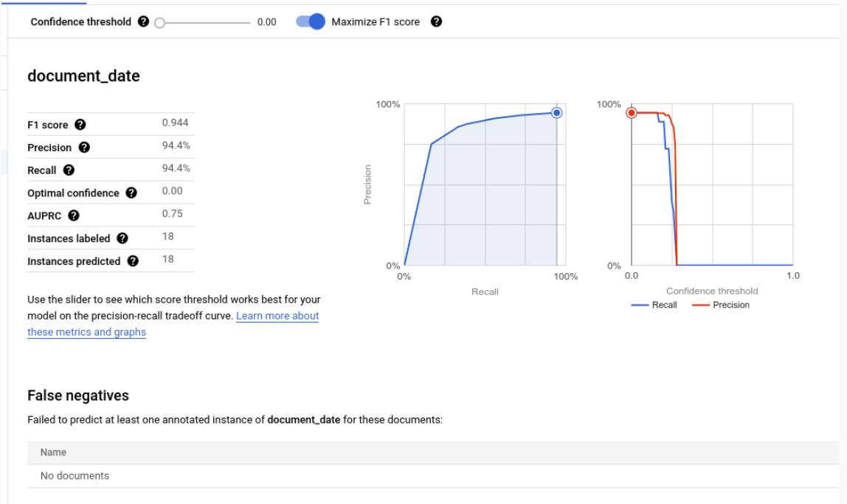
Task: Open the Optimal confidence help icon
Action: 131,193
